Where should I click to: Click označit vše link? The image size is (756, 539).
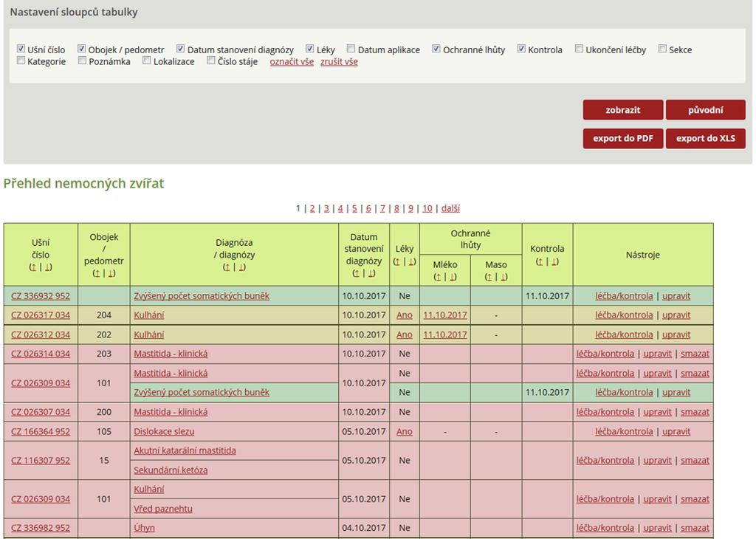click(x=292, y=62)
